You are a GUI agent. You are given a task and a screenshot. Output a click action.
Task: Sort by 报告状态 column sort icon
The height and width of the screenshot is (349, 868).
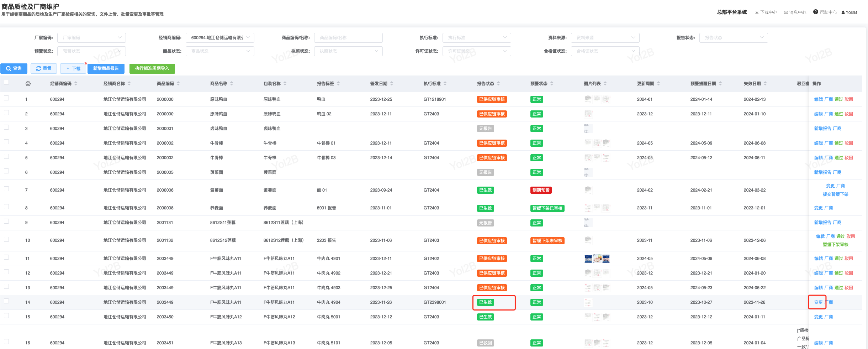[498, 84]
